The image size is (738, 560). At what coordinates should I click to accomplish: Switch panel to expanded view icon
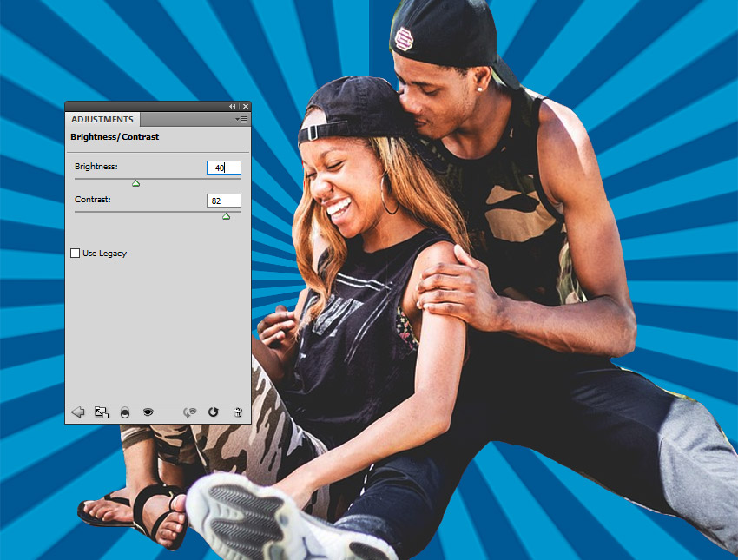tap(102, 412)
